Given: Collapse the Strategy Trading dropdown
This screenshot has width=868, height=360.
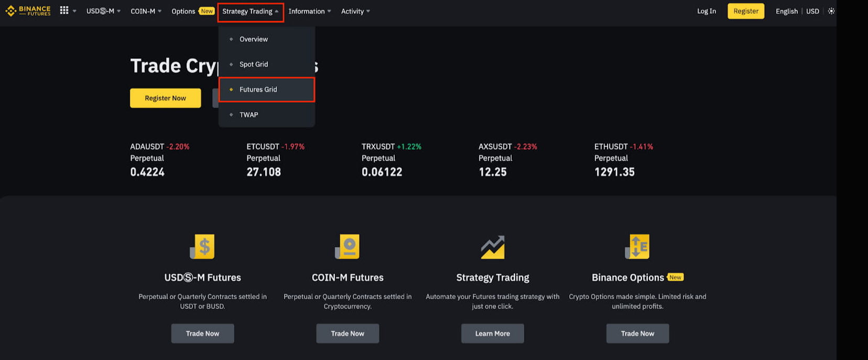Looking at the screenshot, I should point(251,12).
